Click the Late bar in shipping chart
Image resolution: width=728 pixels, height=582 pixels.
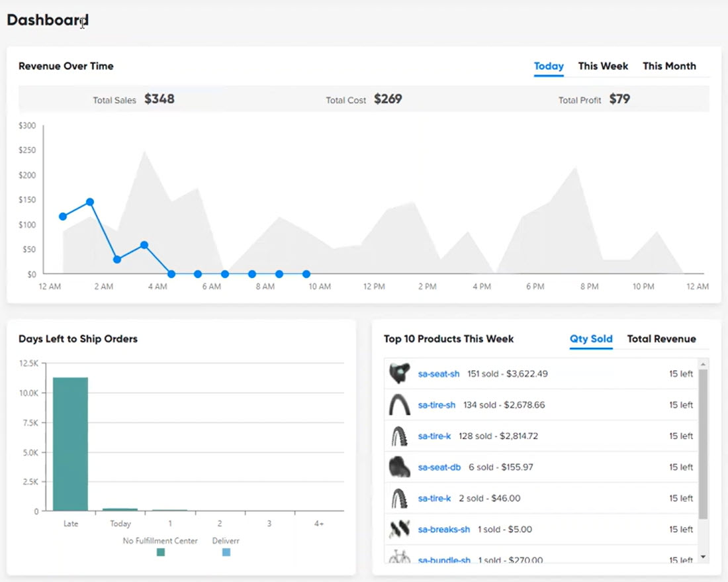click(70, 442)
